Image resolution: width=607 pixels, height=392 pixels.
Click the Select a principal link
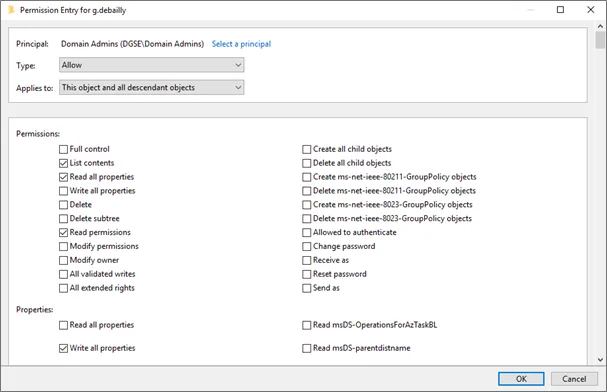tap(241, 44)
